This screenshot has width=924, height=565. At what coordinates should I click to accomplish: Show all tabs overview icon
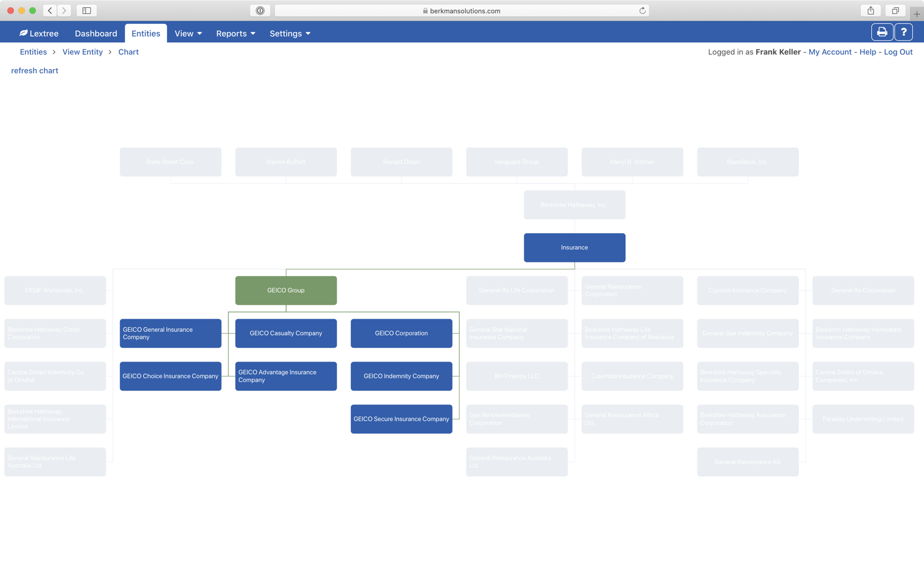point(895,10)
